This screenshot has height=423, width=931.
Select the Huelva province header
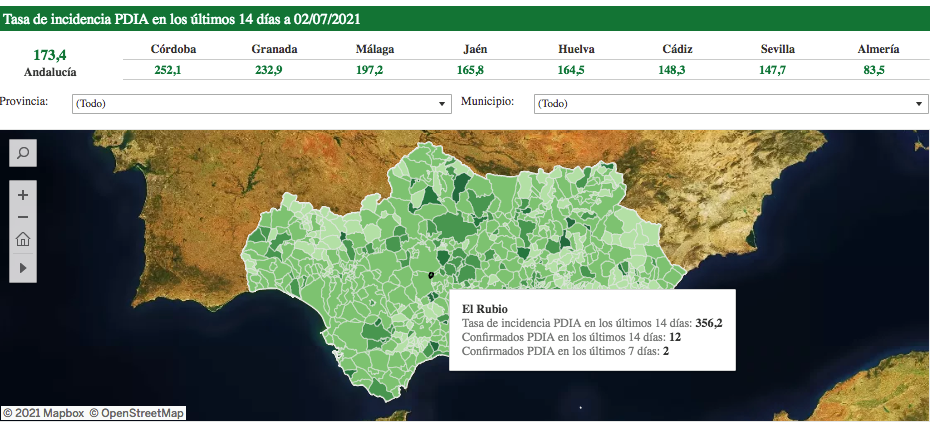577,49
